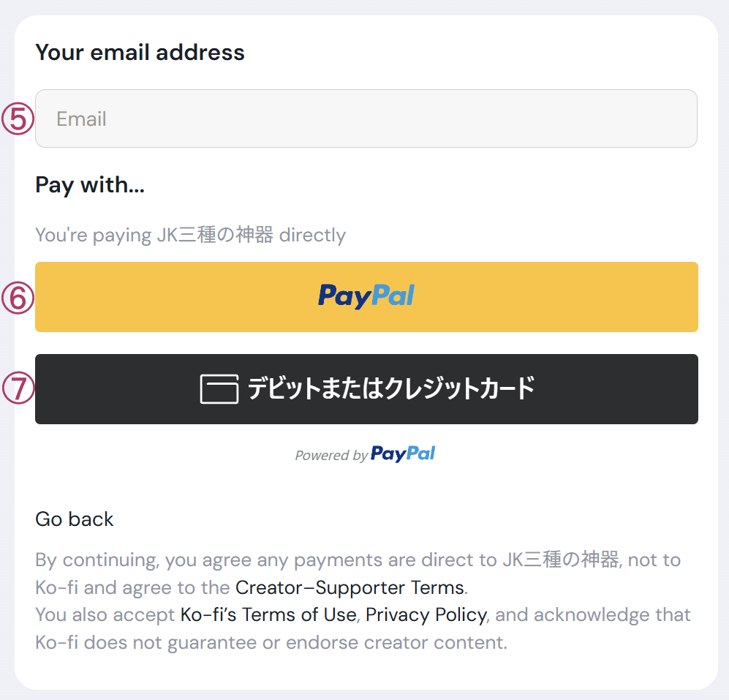This screenshot has height=700, width=729.
Task: Click the PayPal branding inside the payment button
Action: click(x=366, y=296)
